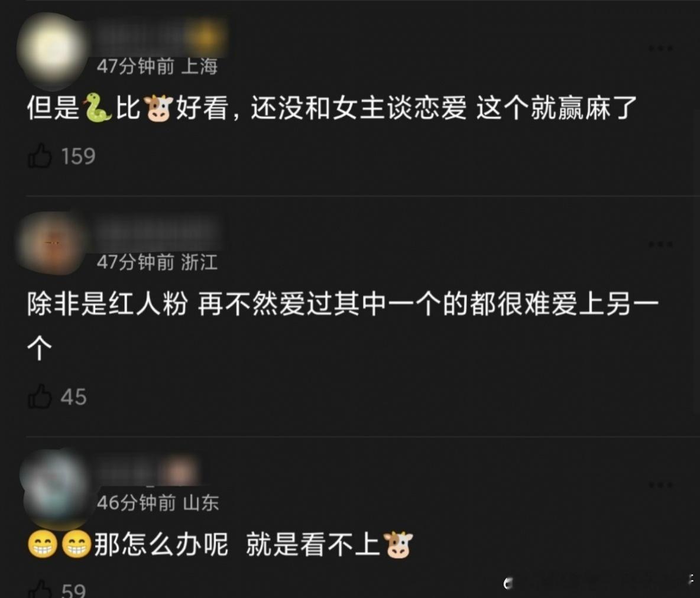Open the Zhejiang commenter's avatar
The image size is (700, 598).
tap(53, 243)
